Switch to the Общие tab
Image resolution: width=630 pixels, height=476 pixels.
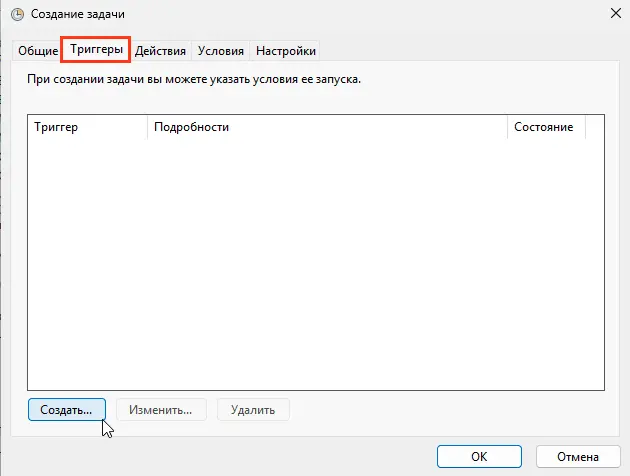[37, 51]
